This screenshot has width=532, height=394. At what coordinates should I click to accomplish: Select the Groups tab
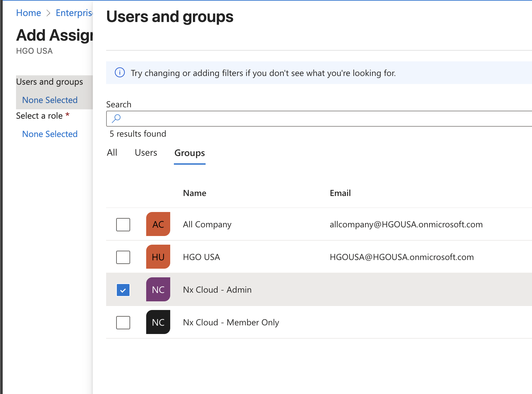click(x=190, y=153)
